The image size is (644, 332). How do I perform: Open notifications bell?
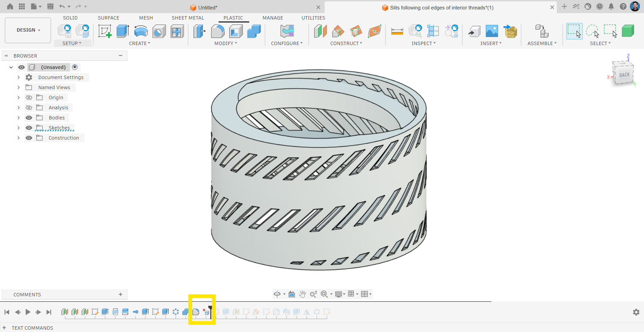[x=611, y=6]
